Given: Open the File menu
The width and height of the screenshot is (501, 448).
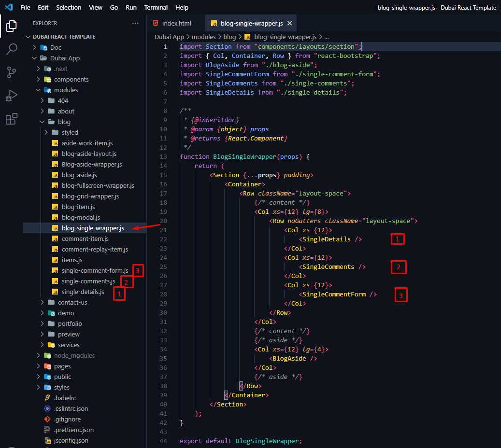Looking at the screenshot, I should 25,7.
